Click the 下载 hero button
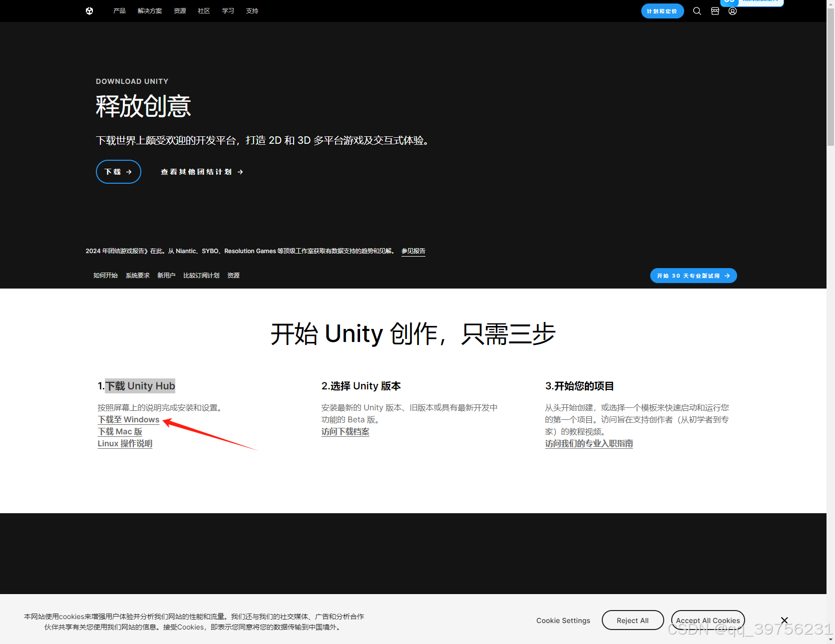 click(x=118, y=172)
